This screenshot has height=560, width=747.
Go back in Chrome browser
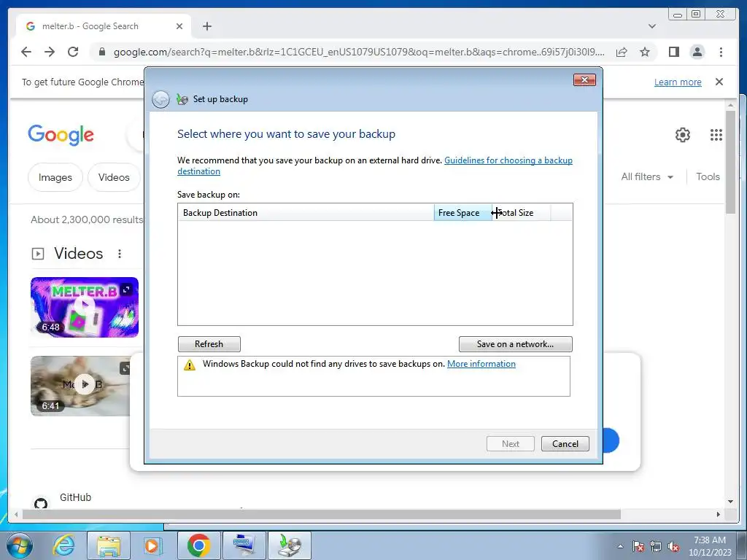[x=26, y=52]
